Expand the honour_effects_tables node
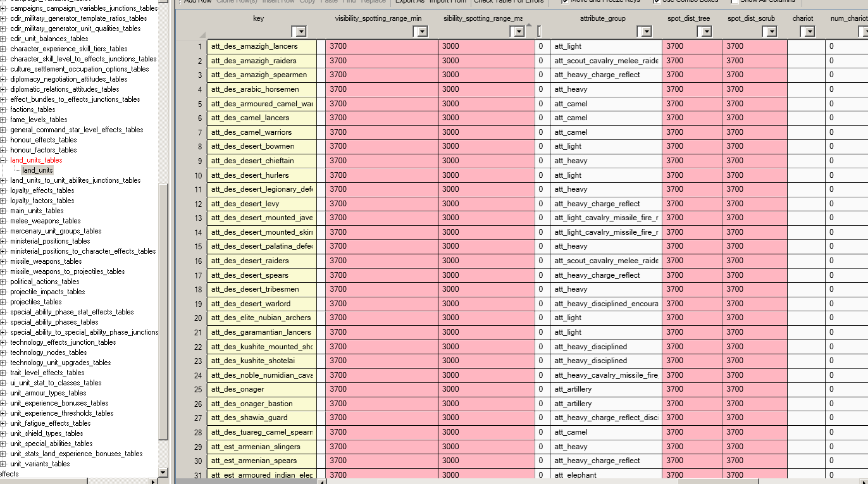Screen dimensions: 868x484 pos(4,140)
